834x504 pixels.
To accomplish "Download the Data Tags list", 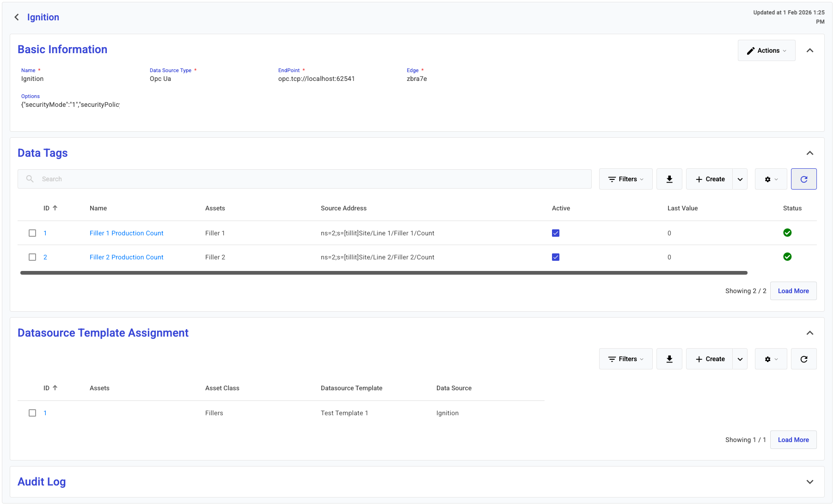I will pyautogui.click(x=669, y=179).
